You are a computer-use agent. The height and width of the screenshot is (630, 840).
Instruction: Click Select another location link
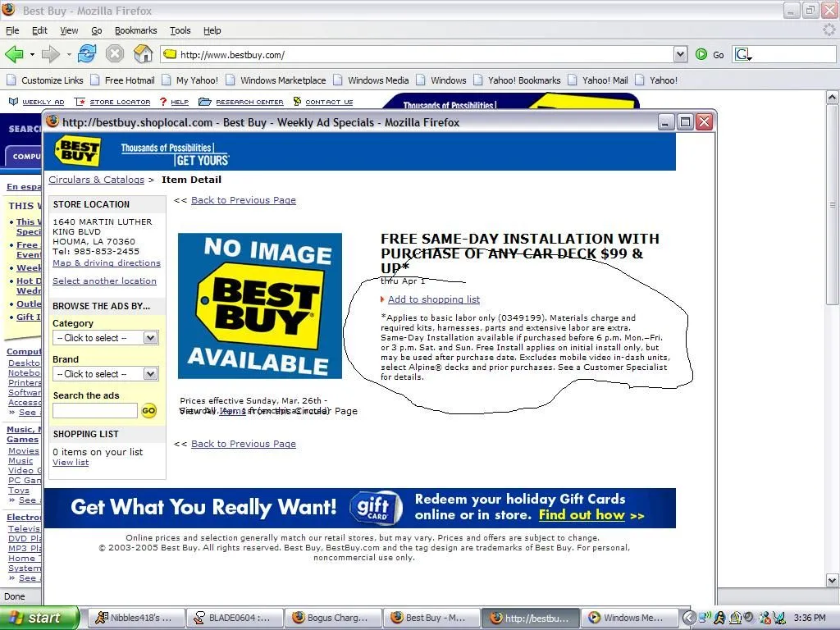tap(104, 281)
